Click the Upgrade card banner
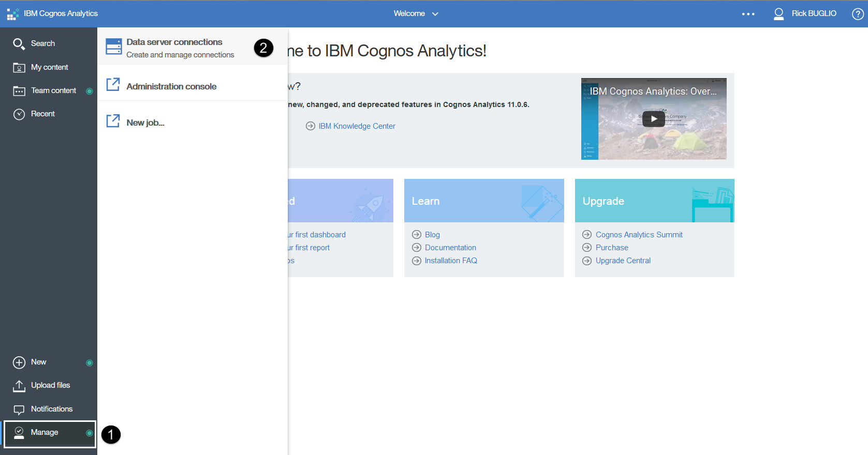Image resolution: width=868 pixels, height=455 pixels. 654,201
